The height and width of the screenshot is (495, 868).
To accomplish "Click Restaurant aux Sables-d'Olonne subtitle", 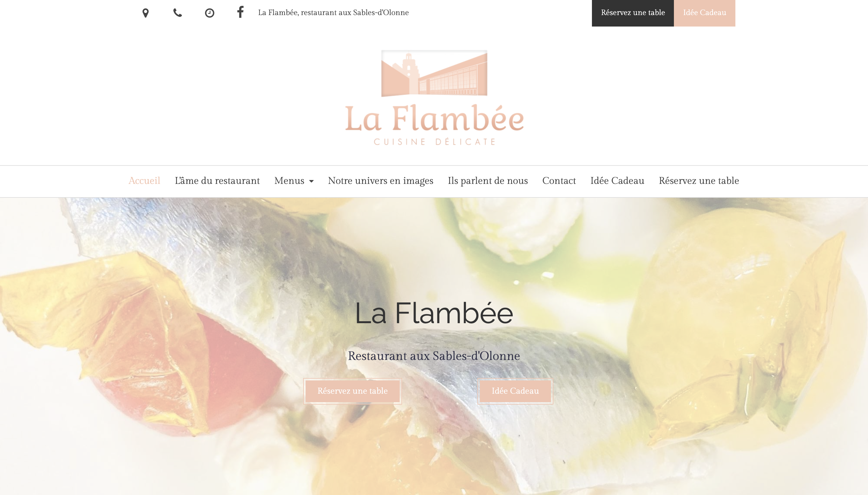I will [x=434, y=356].
